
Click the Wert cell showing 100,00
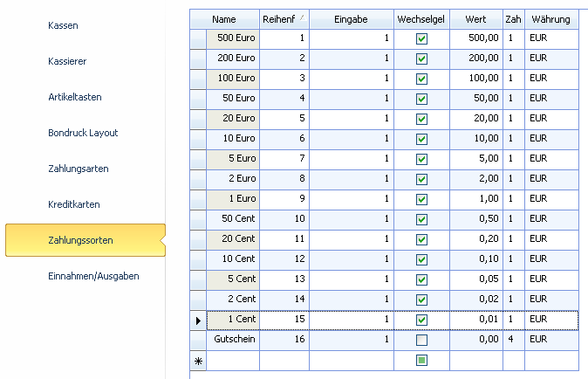tap(475, 79)
